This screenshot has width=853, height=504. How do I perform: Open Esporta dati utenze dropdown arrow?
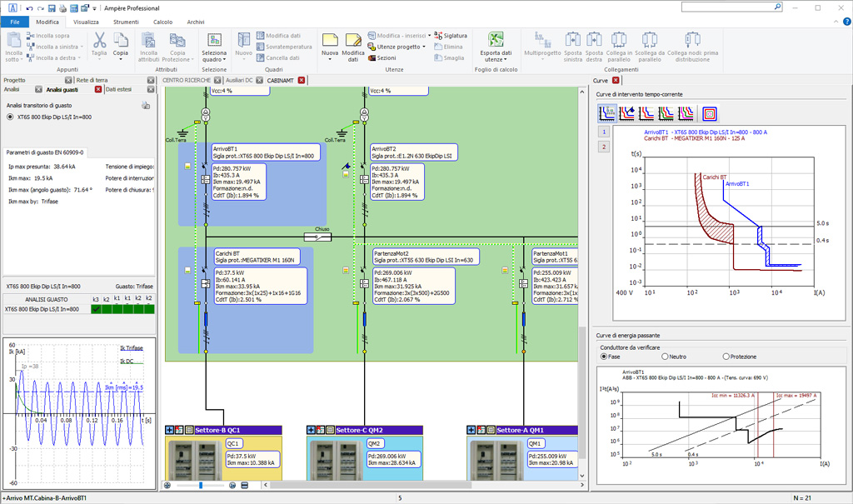[x=506, y=59]
